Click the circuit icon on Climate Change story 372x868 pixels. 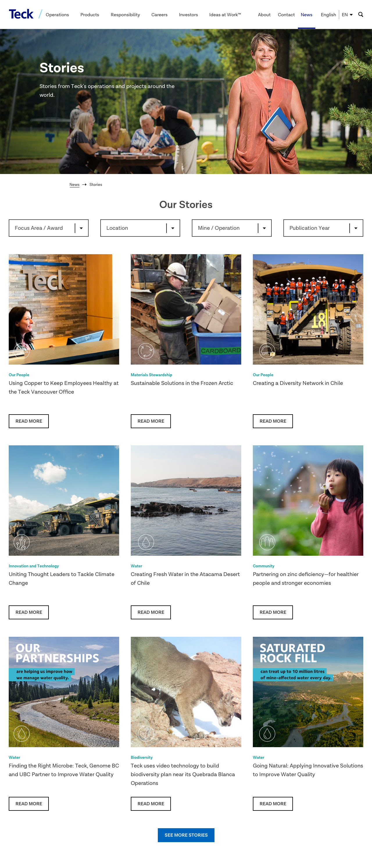pos(22,542)
